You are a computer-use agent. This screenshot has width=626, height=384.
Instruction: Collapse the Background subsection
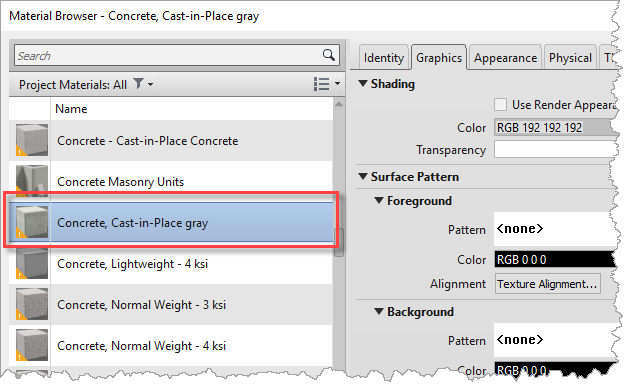click(379, 311)
